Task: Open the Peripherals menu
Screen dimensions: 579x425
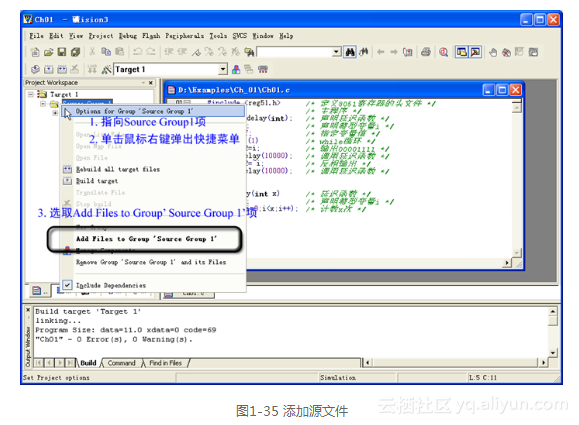Action: pos(184,36)
